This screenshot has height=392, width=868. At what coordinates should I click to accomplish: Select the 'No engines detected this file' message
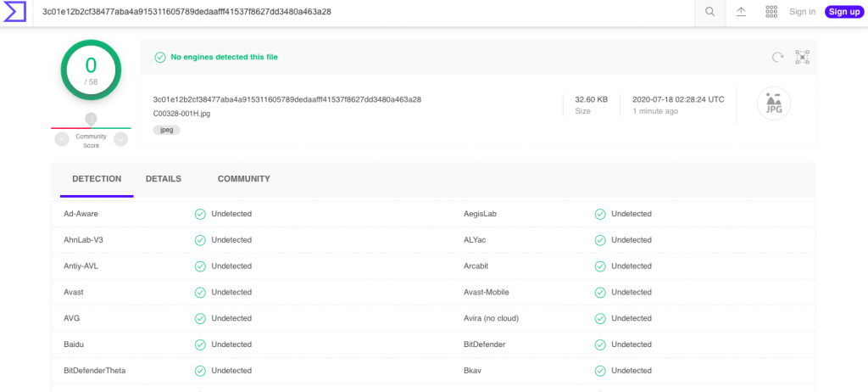(x=224, y=57)
